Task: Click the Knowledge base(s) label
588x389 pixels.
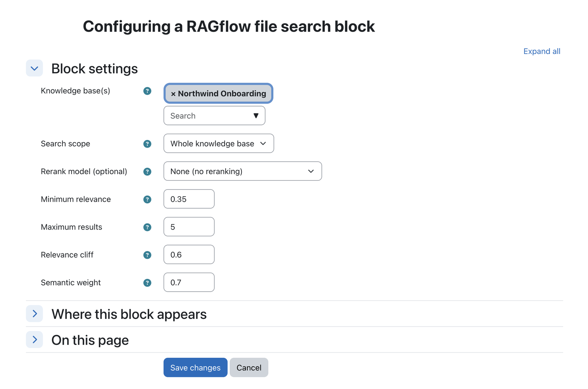Action: [75, 91]
